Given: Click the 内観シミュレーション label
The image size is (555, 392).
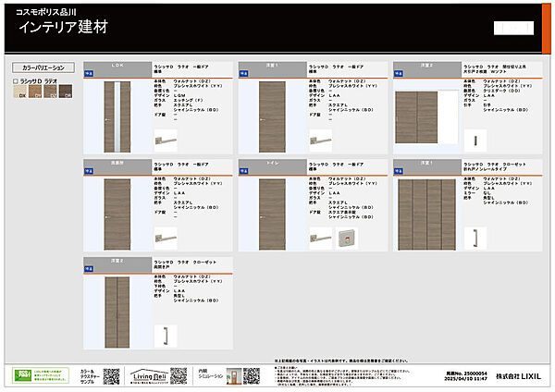Looking at the screenshot, I should click(x=211, y=374).
